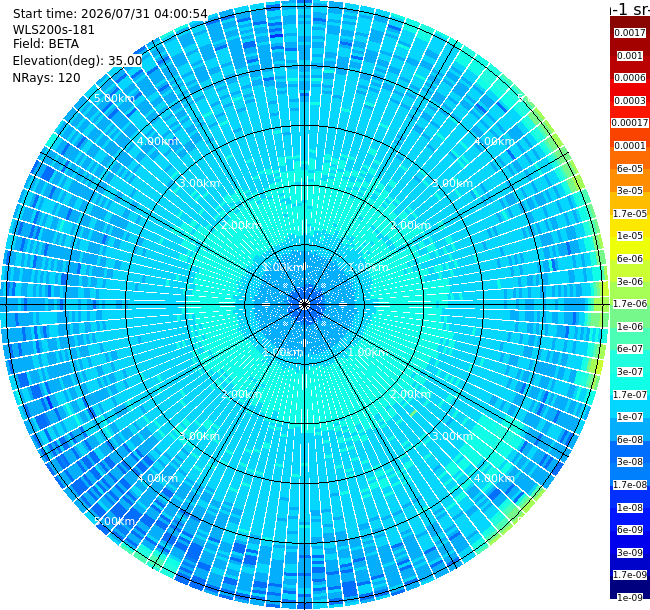Select the 1e-07 cyan colorbar level
The width and height of the screenshot is (650, 610).
point(630,417)
